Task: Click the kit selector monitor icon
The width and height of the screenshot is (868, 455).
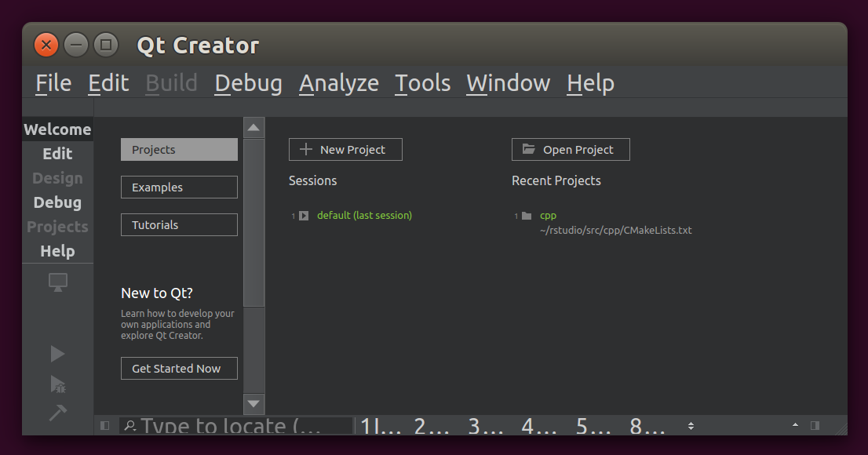Action: point(58,282)
